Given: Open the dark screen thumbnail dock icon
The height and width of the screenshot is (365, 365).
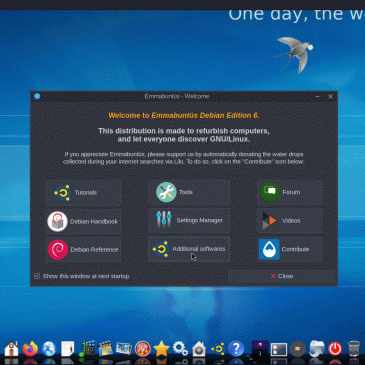Looking at the screenshot, I should (260, 349).
